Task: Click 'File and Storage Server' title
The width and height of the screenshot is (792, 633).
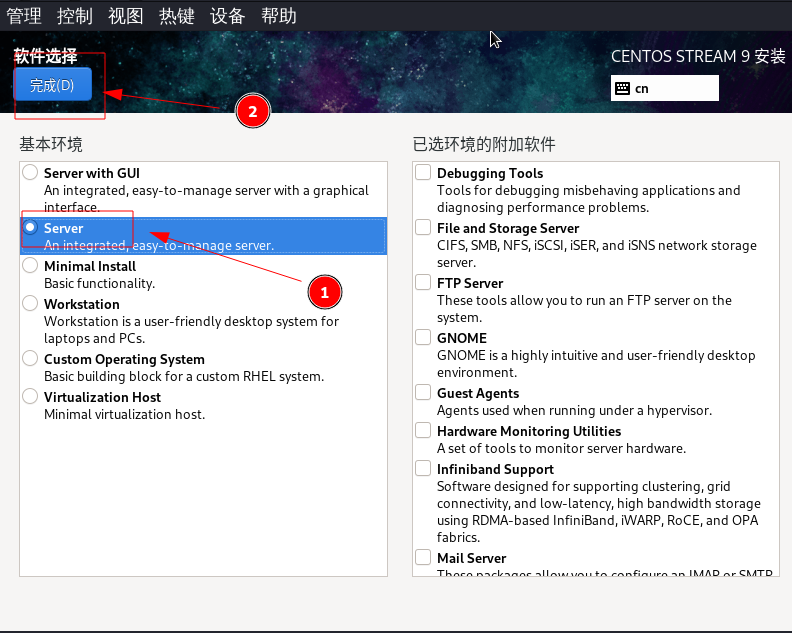Action: point(508,228)
